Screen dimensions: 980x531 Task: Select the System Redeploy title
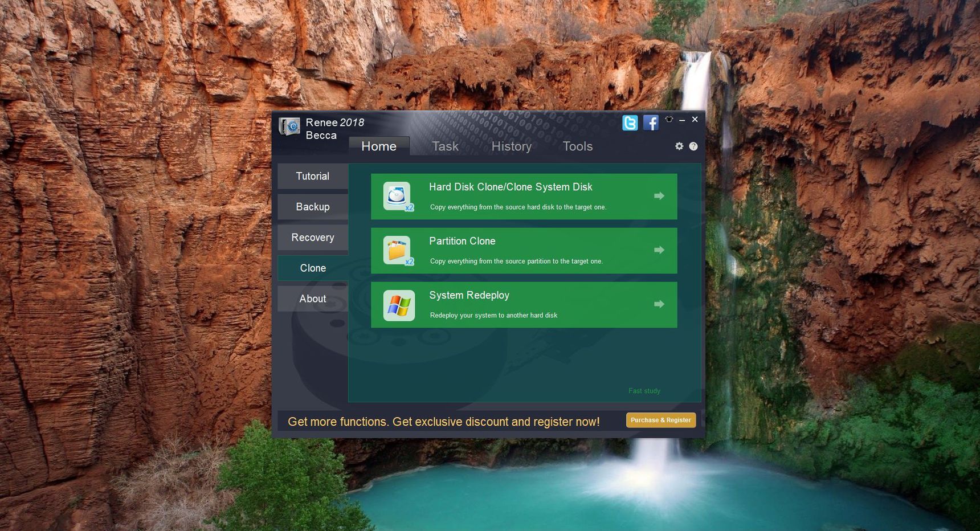(x=469, y=295)
